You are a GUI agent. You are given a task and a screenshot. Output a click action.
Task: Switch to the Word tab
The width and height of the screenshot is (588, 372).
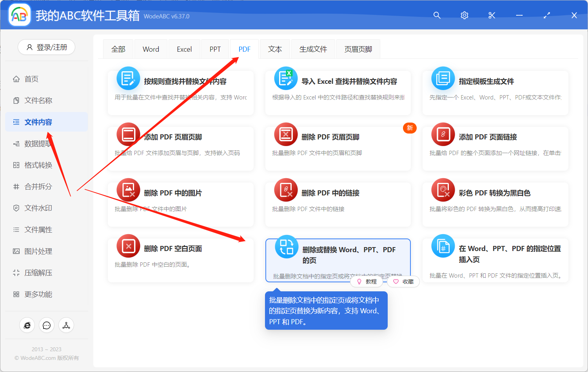(151, 49)
